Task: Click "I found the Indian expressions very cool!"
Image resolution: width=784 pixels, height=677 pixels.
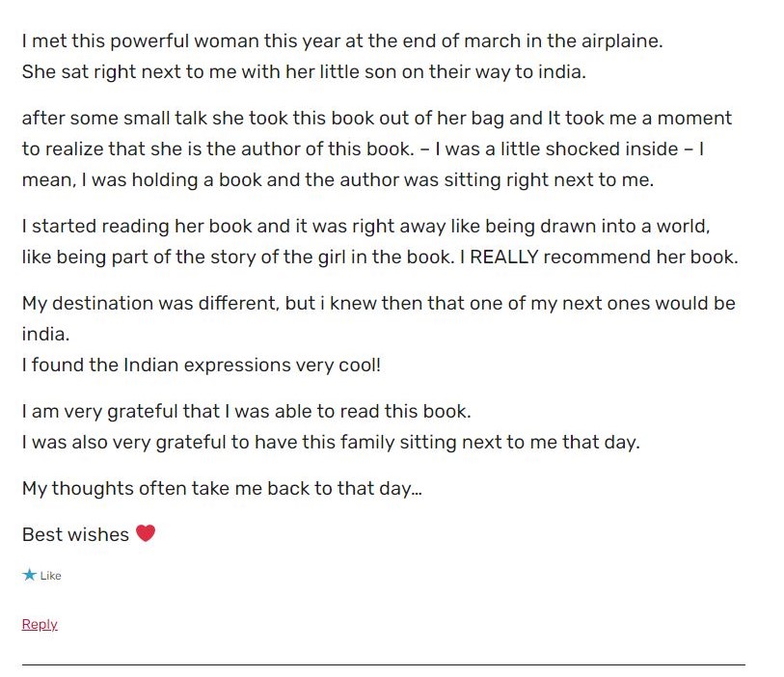Action: pyautogui.click(x=202, y=366)
